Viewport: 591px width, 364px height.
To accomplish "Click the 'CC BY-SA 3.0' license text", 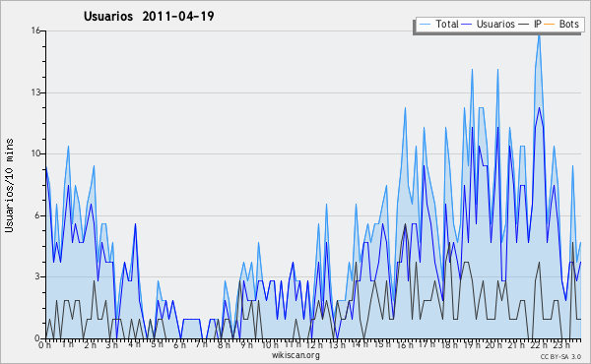I will pos(560,356).
